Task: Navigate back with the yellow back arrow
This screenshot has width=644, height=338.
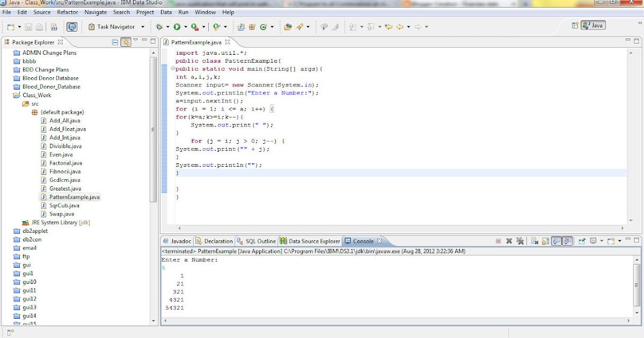Action: click(x=400, y=26)
